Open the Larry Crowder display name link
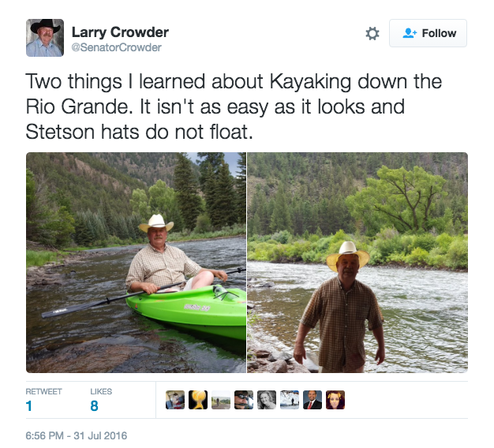 point(120,32)
